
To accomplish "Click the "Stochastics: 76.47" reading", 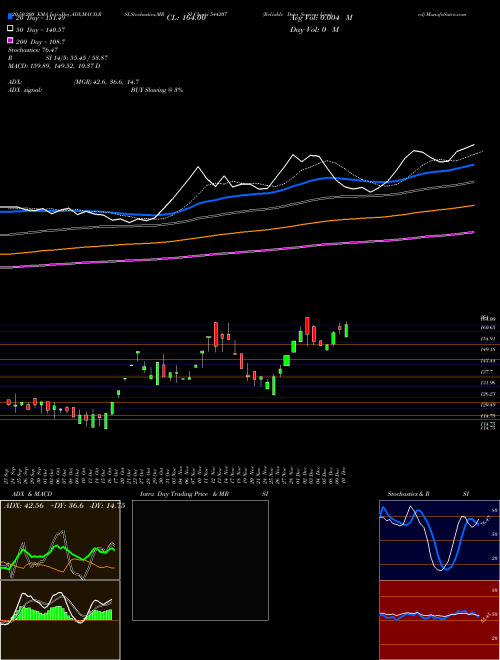I will 33,50.
